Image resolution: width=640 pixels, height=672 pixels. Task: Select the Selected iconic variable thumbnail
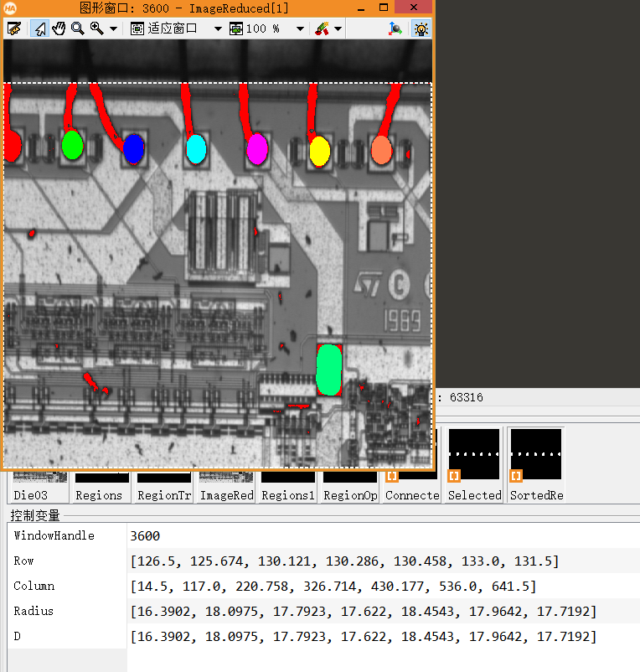(x=474, y=454)
